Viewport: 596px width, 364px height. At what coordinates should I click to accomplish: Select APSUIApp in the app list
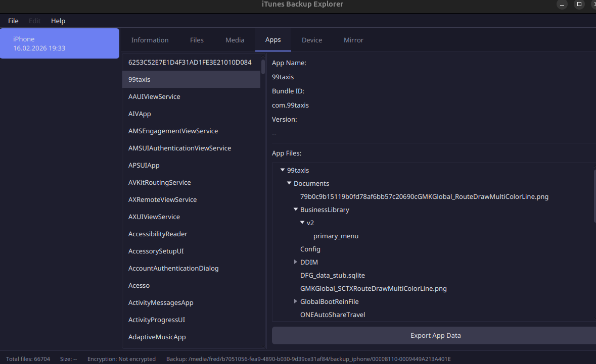(191, 165)
